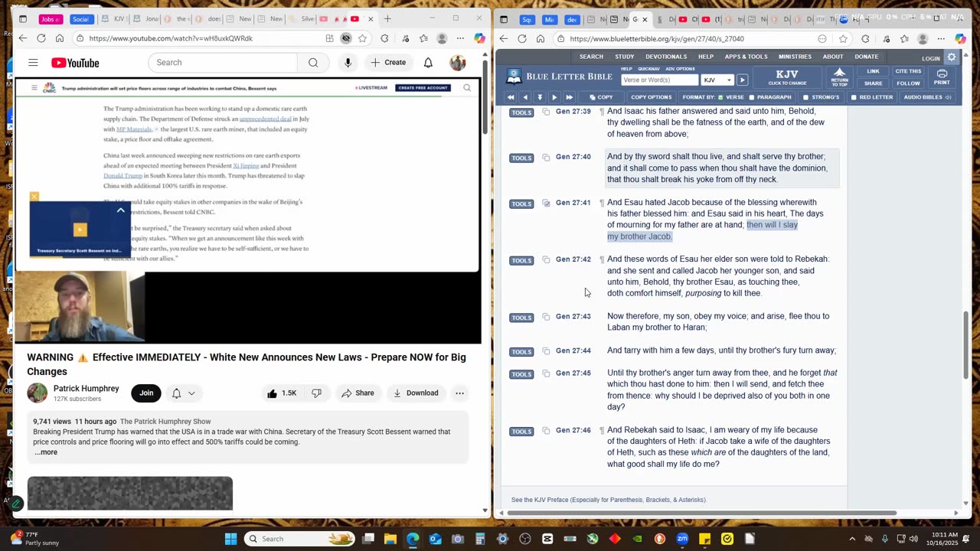Go to previous chapter in Blue Letter Bible
This screenshot has width=980, height=551.
click(x=525, y=97)
